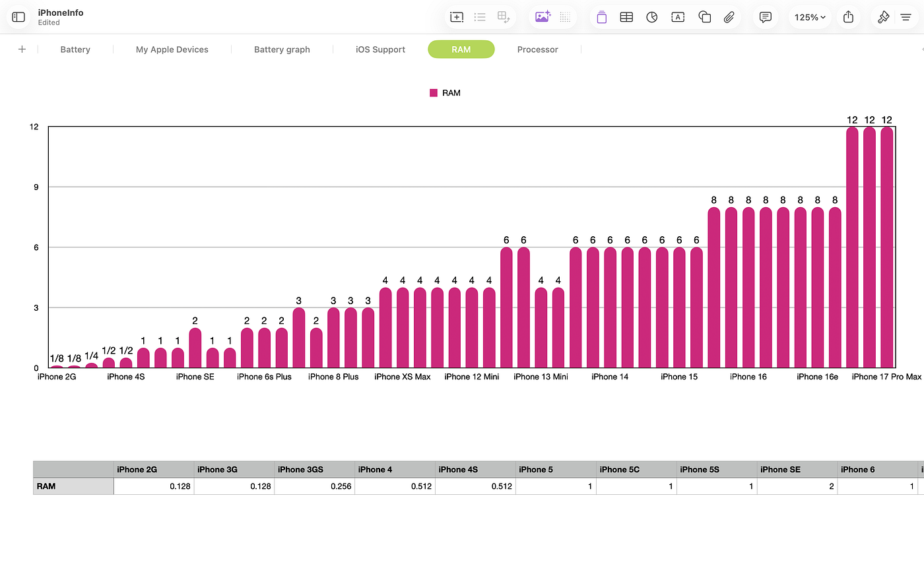Expand the 125% zoom dropdown

point(810,17)
